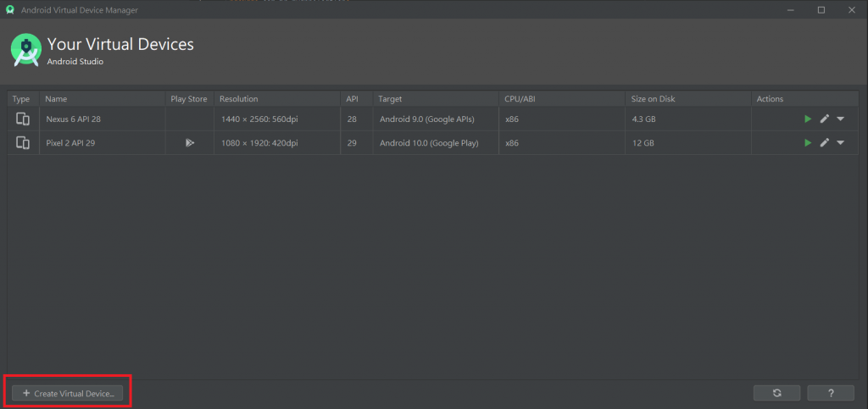This screenshot has height=409, width=868.
Task: Open actions dropdown for Pixel 2 API 29
Action: [x=840, y=142]
